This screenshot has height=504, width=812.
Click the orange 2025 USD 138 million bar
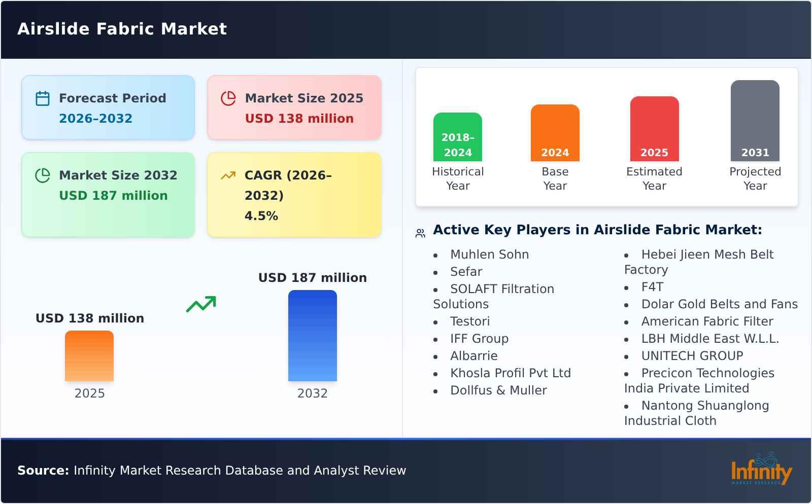click(x=89, y=356)
